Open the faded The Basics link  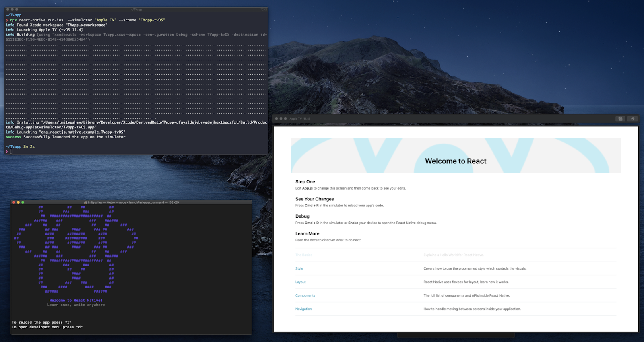(x=303, y=255)
